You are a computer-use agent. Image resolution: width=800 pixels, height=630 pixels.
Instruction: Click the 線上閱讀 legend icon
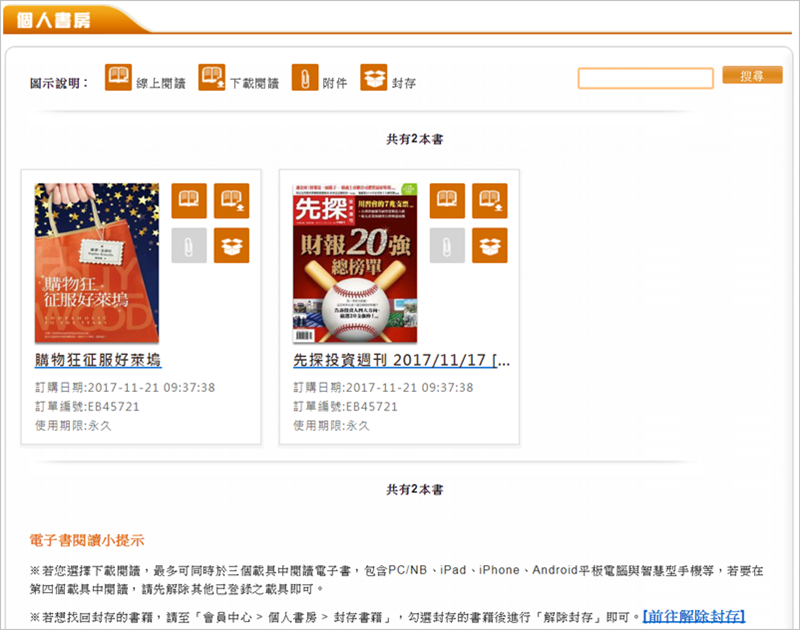pos(118,78)
